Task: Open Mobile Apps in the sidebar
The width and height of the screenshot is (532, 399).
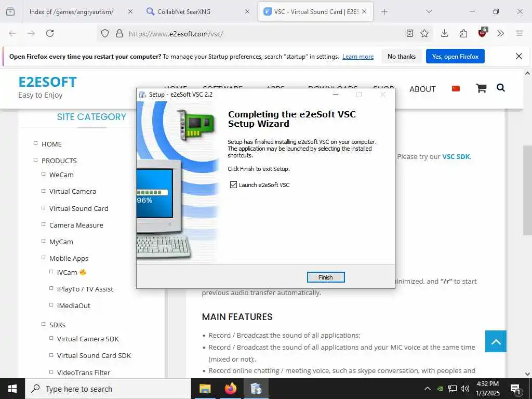Action: click(x=69, y=259)
